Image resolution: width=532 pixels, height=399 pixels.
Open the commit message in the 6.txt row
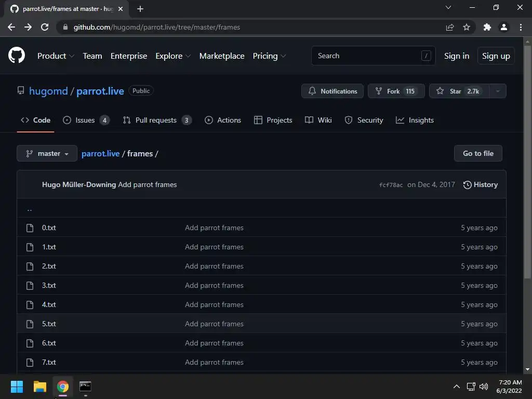coord(214,343)
